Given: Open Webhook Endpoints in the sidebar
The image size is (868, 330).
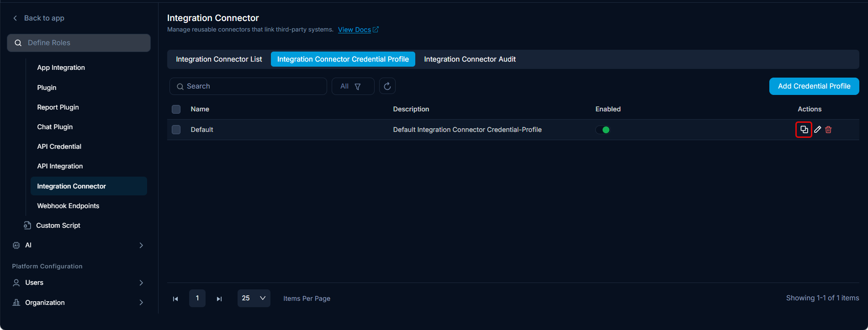Looking at the screenshot, I should coord(68,206).
